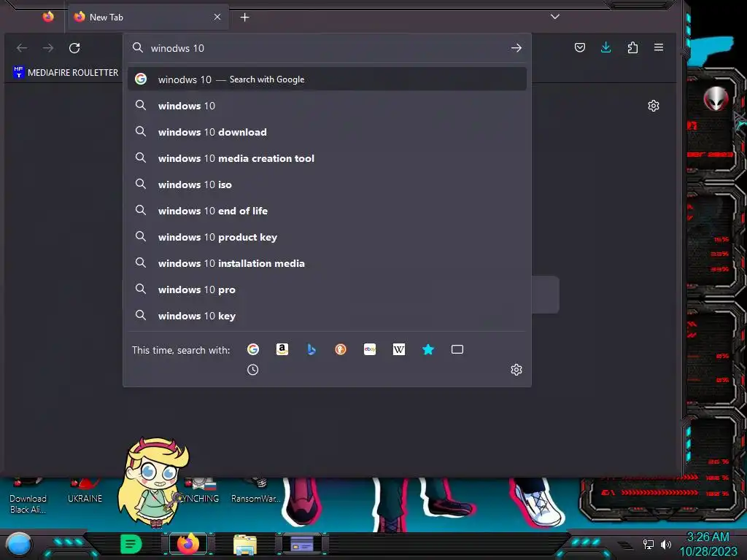Select suggestion 'windows 10 download'

[x=327, y=132]
